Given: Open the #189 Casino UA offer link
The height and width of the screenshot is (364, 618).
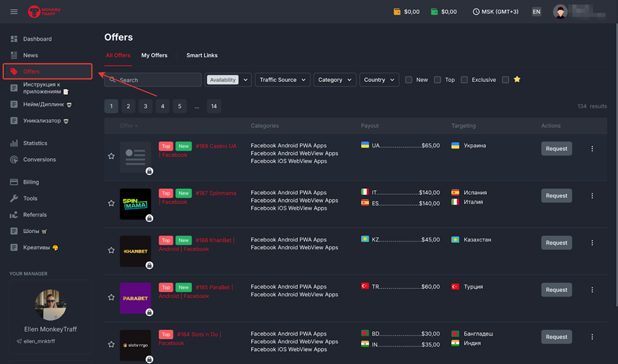Looking at the screenshot, I should (216, 146).
